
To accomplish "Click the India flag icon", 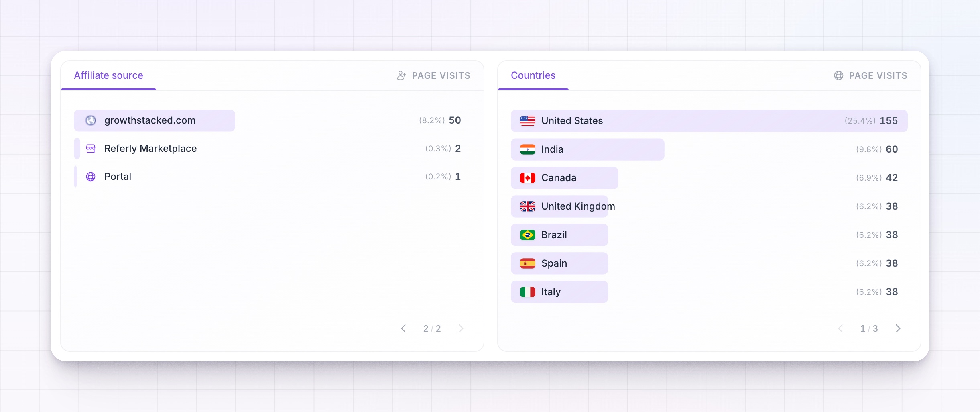I will (527, 149).
